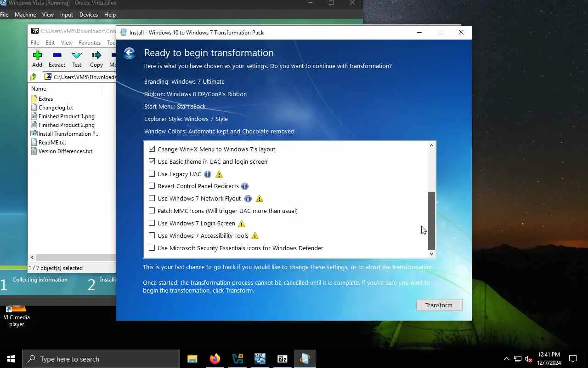Image resolution: width=588 pixels, height=368 pixels.
Task: Click the Add icon in 7-Zip
Action: (x=37, y=55)
